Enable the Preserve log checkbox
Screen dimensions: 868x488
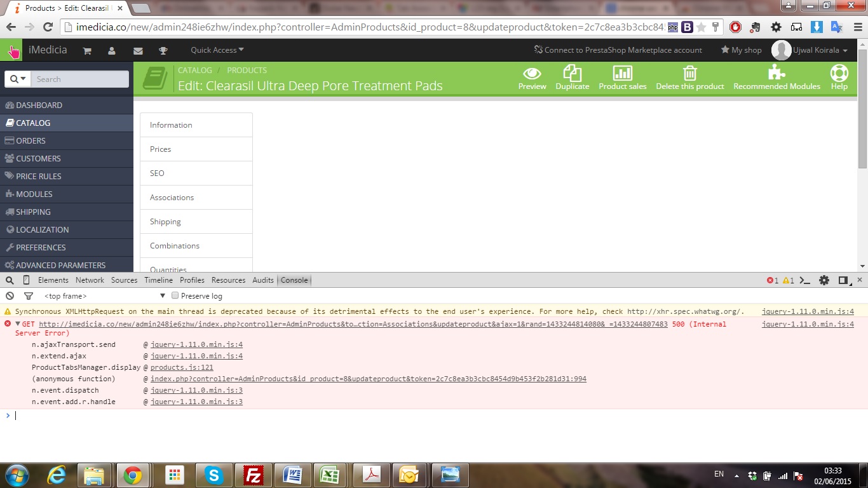(x=175, y=295)
